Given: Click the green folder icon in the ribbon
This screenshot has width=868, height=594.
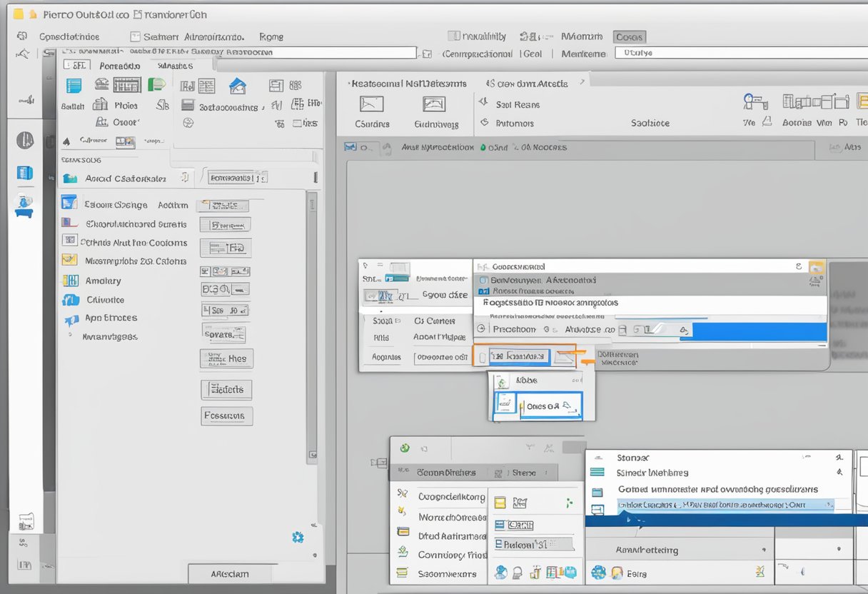Looking at the screenshot, I should pyautogui.click(x=156, y=85).
